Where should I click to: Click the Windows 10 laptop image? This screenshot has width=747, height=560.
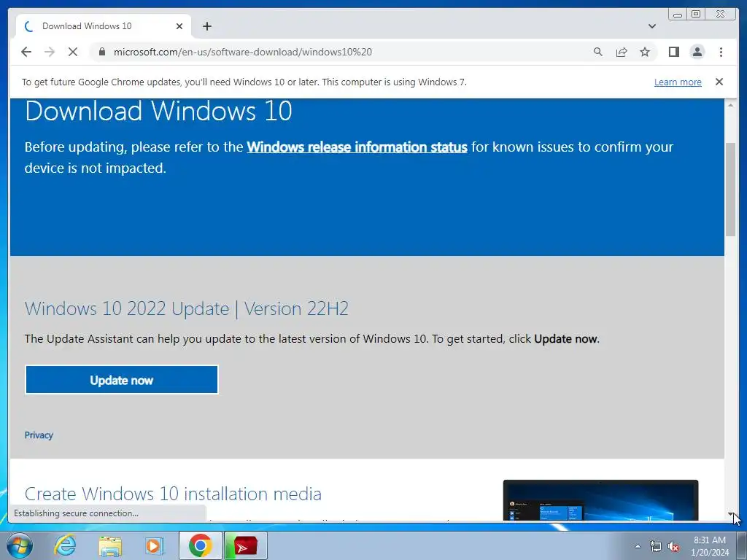[600, 500]
